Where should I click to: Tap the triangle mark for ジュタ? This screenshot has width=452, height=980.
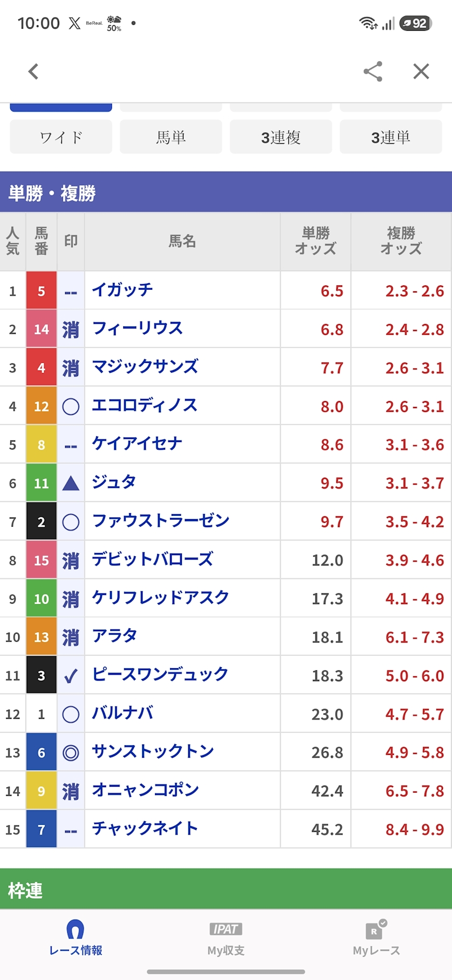point(70,483)
